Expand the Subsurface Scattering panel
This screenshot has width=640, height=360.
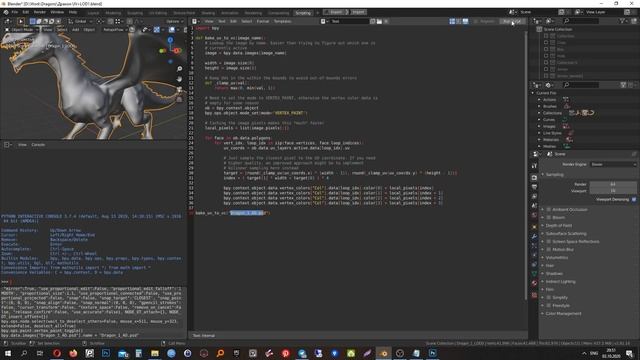[x=566, y=233]
